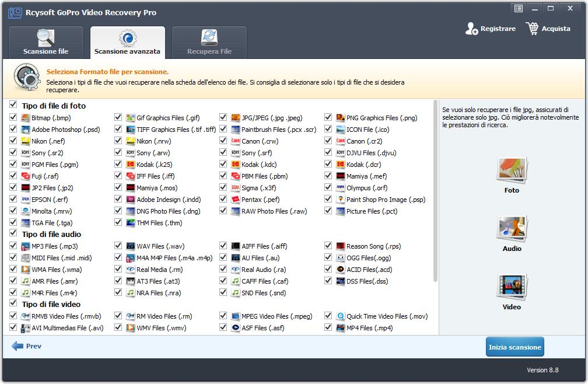Open the Recupera File tab
This screenshot has height=384, width=588.
point(209,43)
